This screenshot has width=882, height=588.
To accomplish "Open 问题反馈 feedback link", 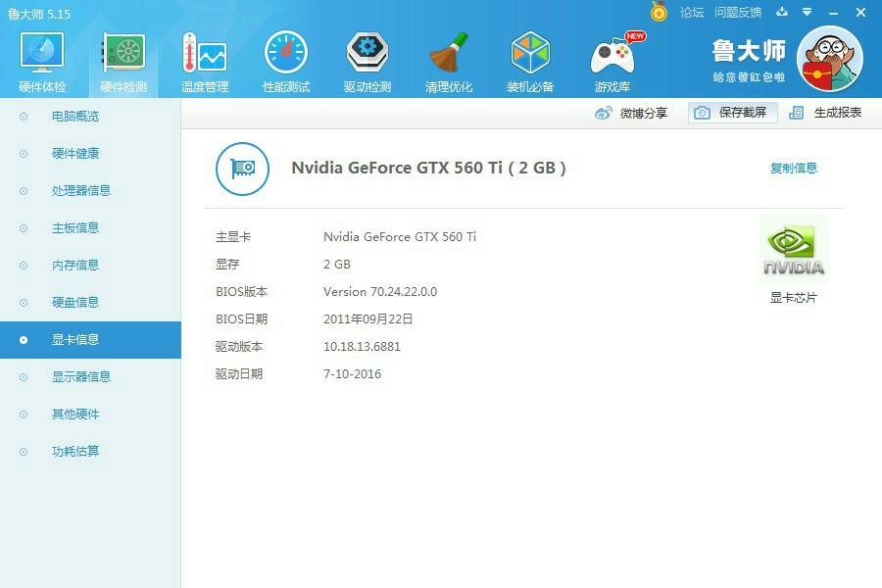I will click(x=738, y=13).
